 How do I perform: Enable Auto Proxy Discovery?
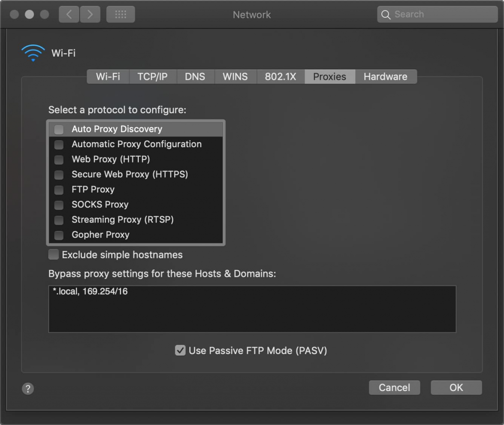[x=59, y=129]
